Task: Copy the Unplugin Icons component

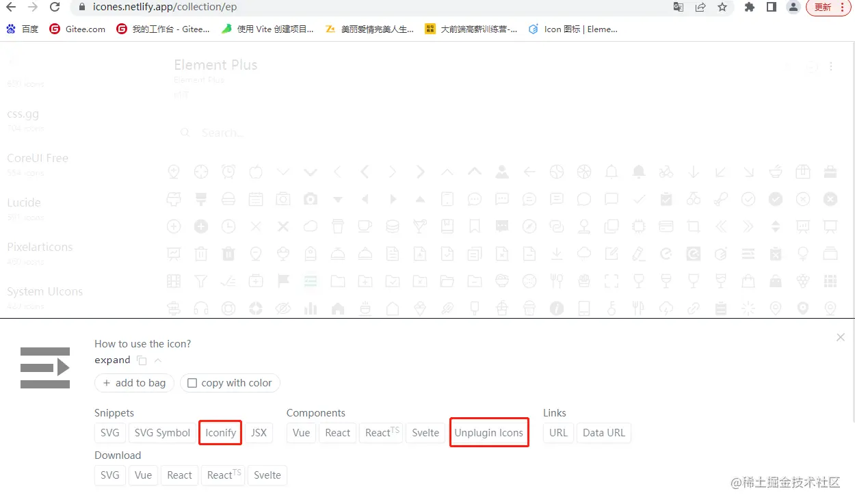Action: (488, 433)
